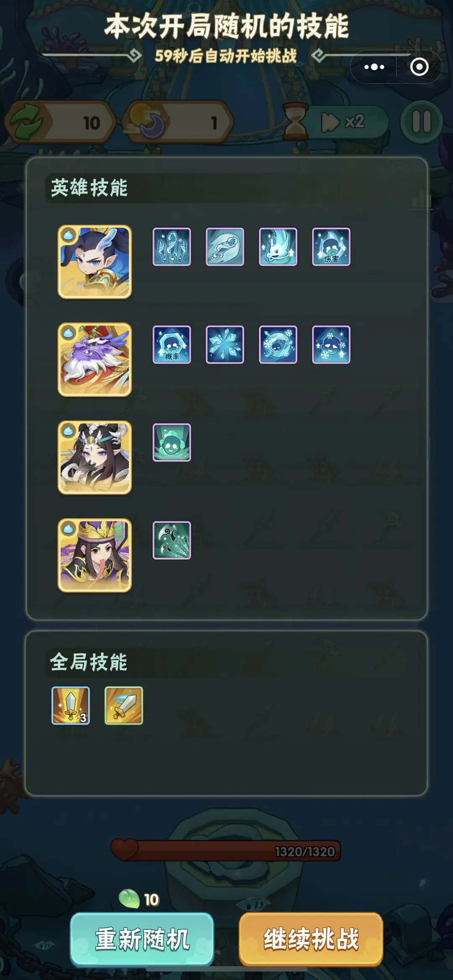
Task: Tap the winged sword global skill icon
Action: point(124,705)
